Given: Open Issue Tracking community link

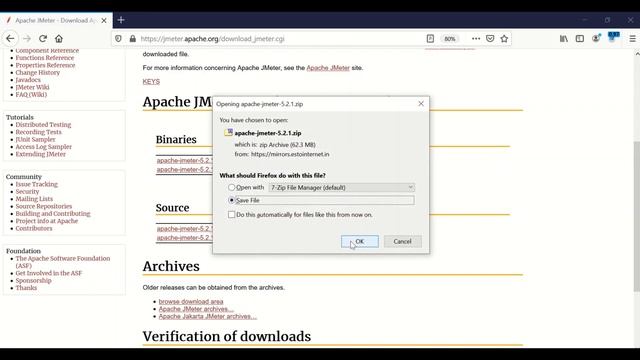Looking at the screenshot, I should coord(37,184).
